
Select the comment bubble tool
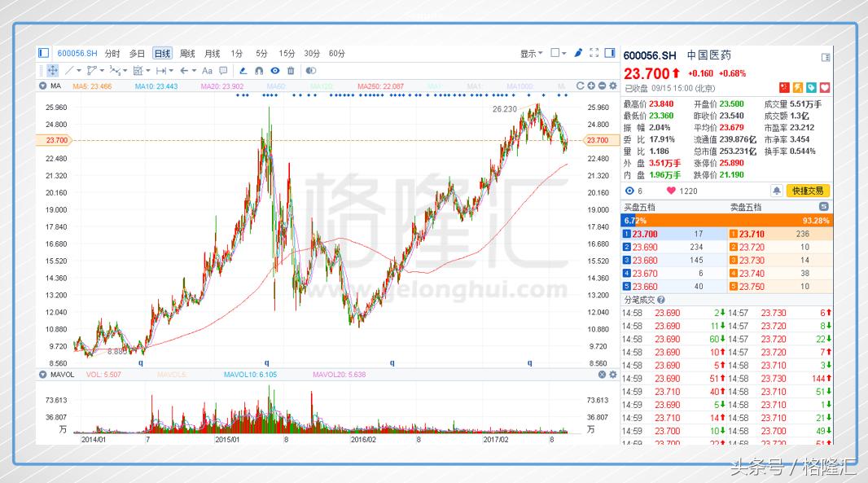tap(223, 70)
